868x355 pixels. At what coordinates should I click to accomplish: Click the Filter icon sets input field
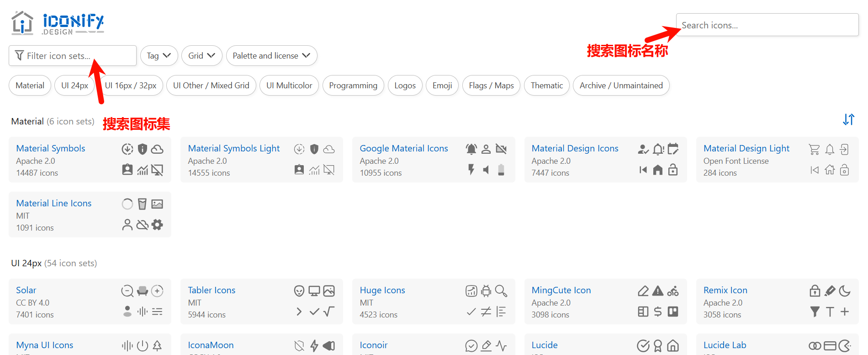point(73,55)
